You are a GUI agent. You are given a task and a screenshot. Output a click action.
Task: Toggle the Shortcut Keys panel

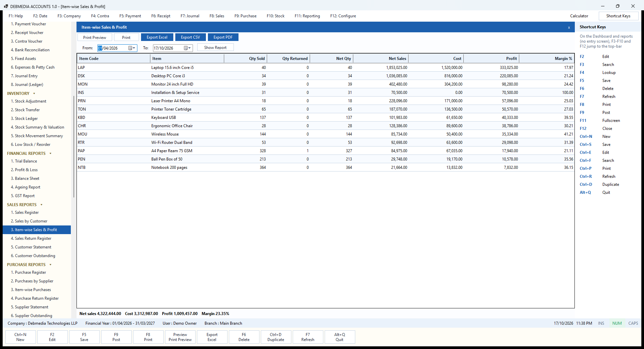click(618, 16)
